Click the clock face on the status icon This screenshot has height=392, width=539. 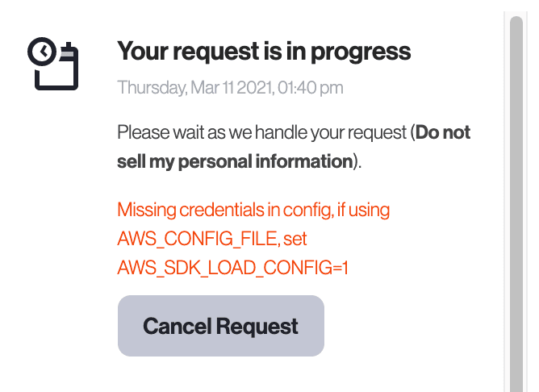pyautogui.click(x=43, y=52)
